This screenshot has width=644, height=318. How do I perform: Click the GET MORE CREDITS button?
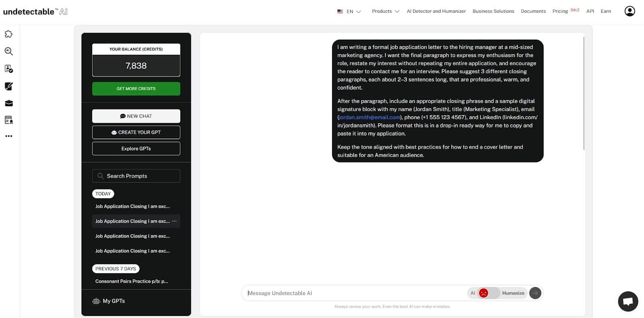(136, 89)
